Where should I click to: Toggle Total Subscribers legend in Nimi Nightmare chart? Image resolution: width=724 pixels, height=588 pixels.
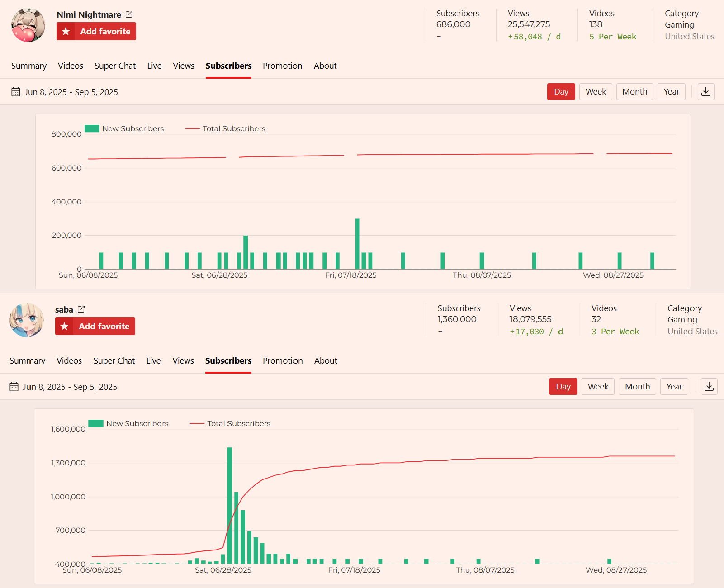(x=225, y=128)
